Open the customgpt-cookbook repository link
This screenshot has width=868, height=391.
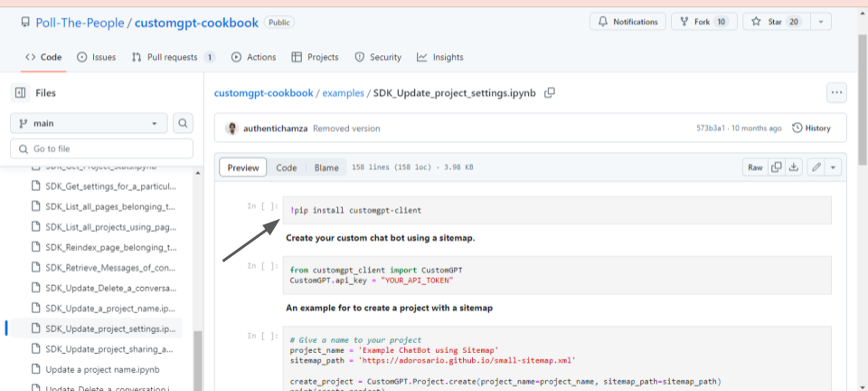[196, 23]
